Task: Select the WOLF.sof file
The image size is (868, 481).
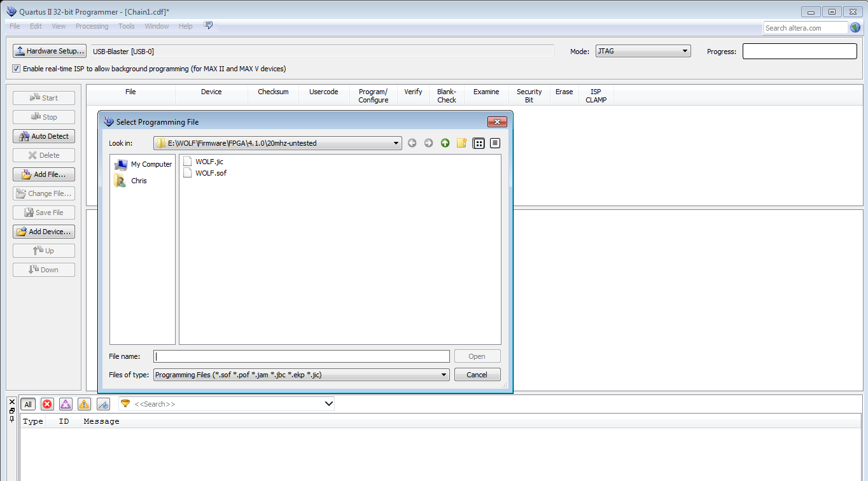Action: [211, 173]
